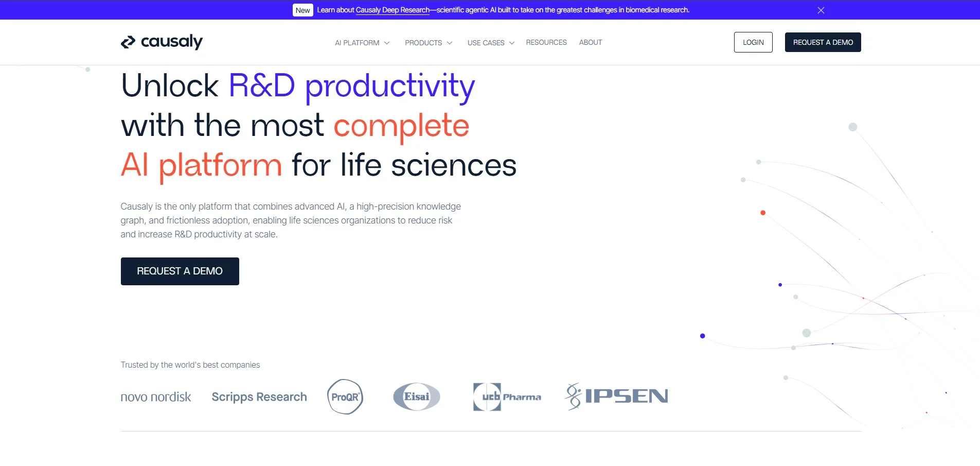Open the About menu item
The height and width of the screenshot is (466, 980).
pyautogui.click(x=590, y=42)
